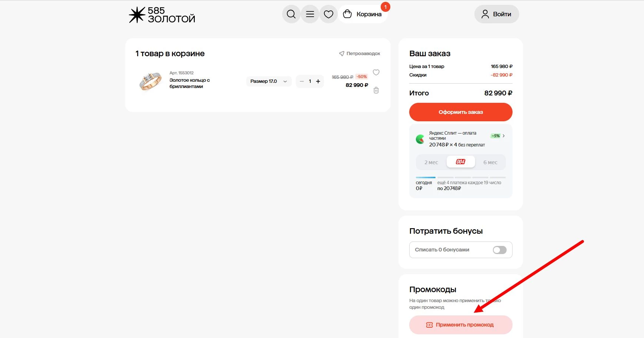
Task: Open the Войти login menu
Action: [x=496, y=14]
